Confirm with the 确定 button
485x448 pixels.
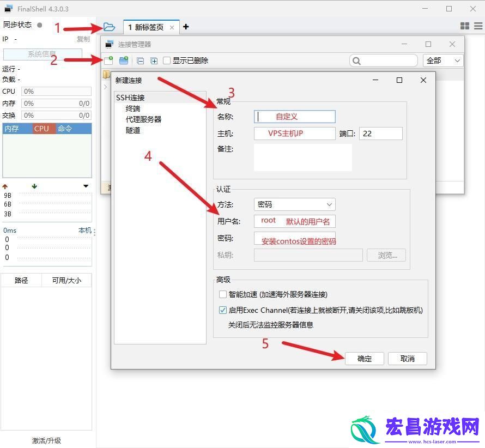pos(365,359)
